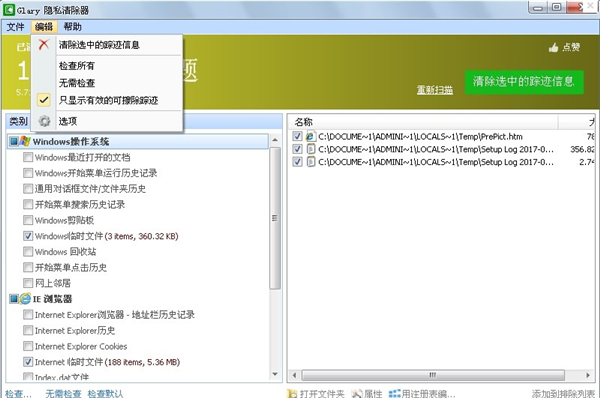Select Windows操作系统 tree row
Viewport: 600px width, 398px height.
138,142
